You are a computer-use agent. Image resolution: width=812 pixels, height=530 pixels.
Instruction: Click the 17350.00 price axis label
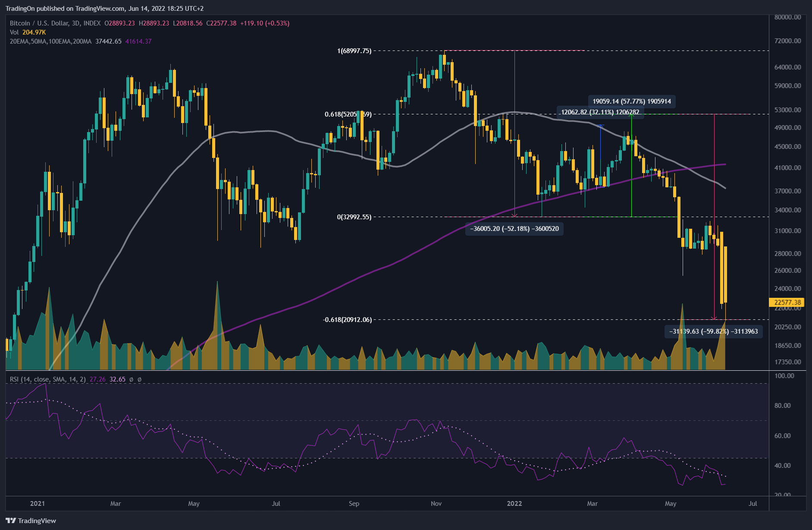click(788, 362)
